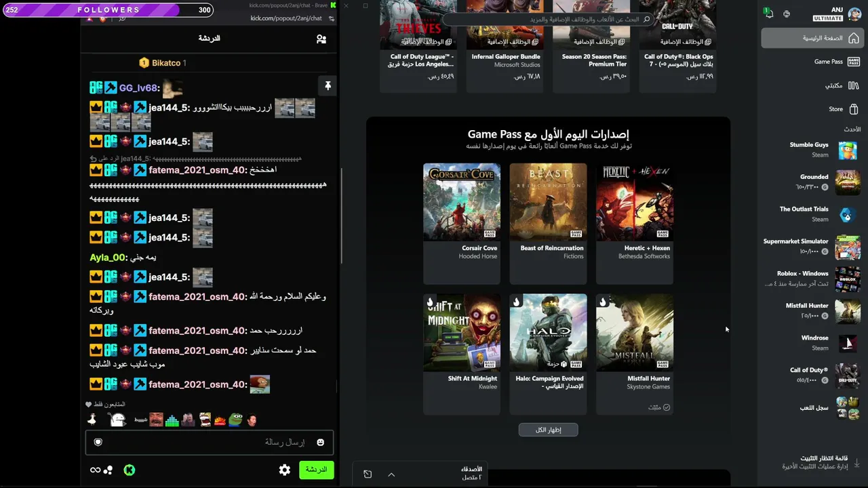Image resolution: width=868 pixels, height=488 pixels.
Task: Open the Mistfall Hunter game card
Action: [x=635, y=354]
